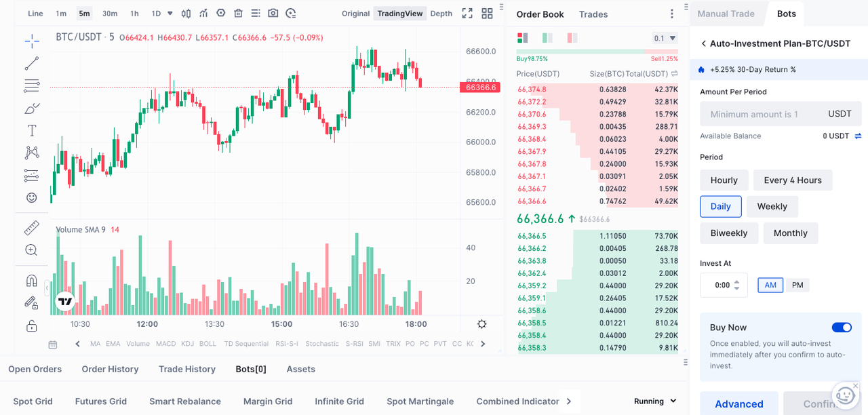The image size is (868, 415).
Task: Click the magnet mode icon
Action: click(x=32, y=281)
